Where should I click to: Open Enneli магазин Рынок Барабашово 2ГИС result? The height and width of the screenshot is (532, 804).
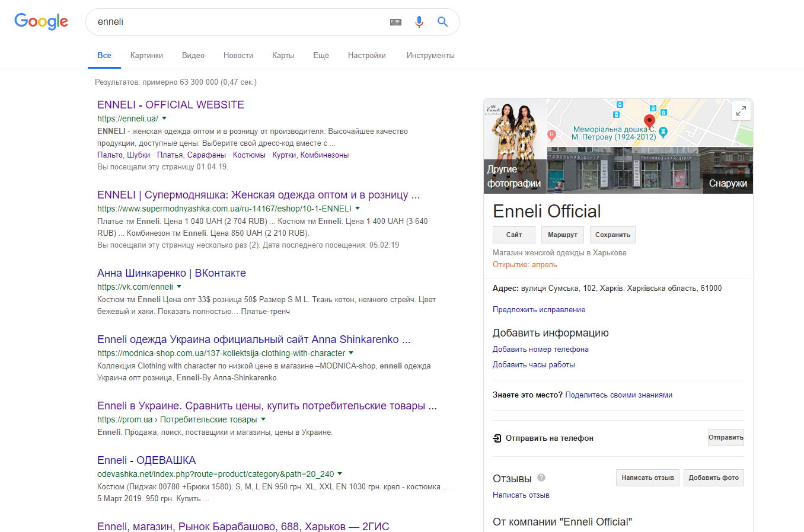243,526
